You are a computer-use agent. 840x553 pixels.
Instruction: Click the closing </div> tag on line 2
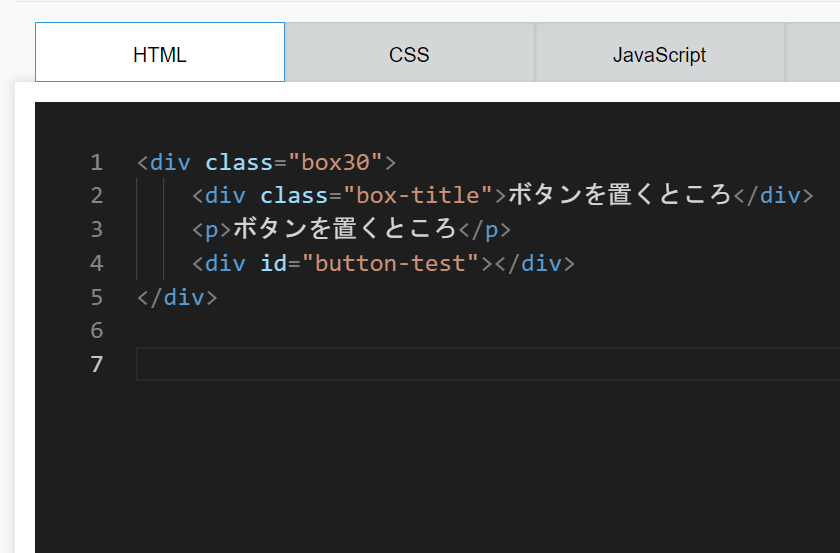point(774,196)
